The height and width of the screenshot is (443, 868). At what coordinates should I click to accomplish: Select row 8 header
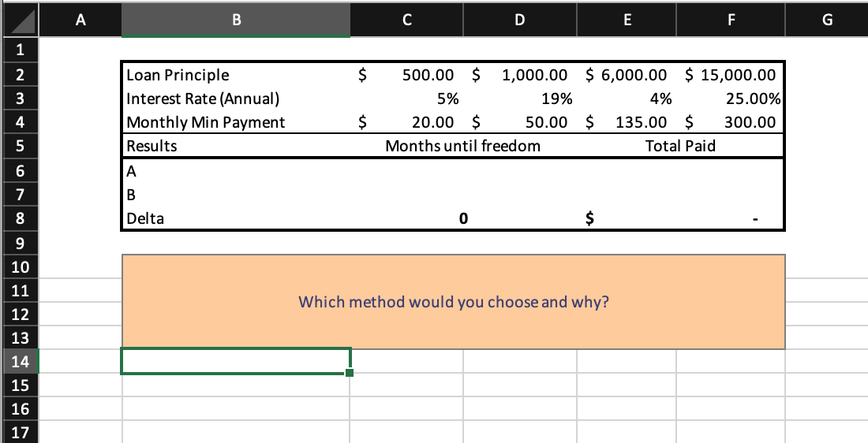pos(20,218)
